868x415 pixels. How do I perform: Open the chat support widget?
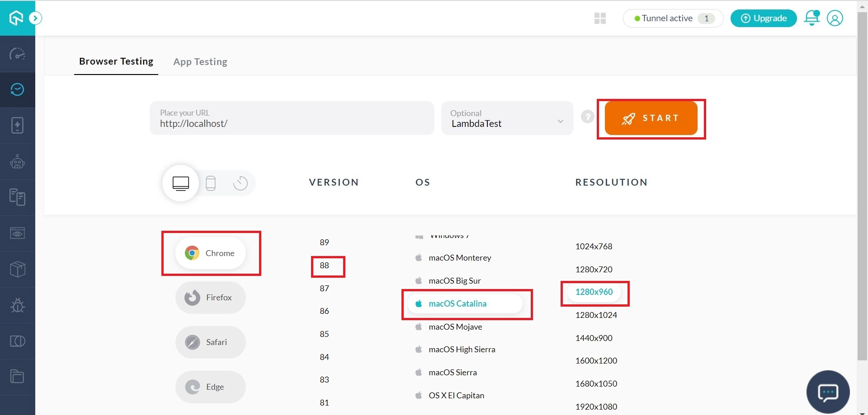point(828,392)
